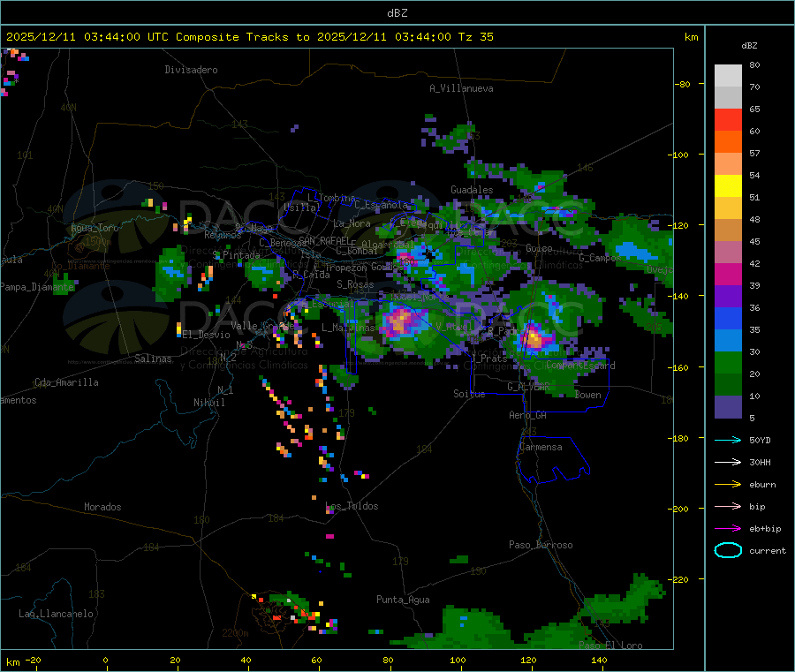Click the Pampa_Diamante map label
This screenshot has width=795, height=672.
point(37,287)
